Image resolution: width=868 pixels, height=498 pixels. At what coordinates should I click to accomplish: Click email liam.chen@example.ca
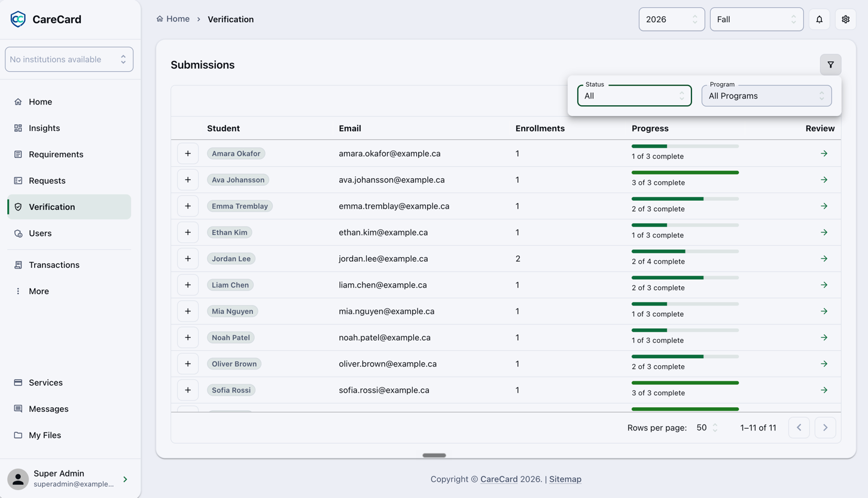[x=383, y=285]
